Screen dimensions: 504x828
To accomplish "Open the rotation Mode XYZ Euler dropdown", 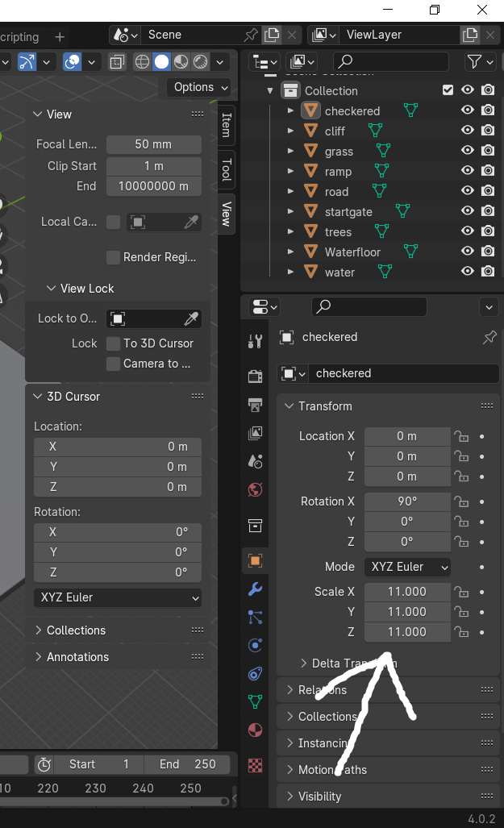I will pos(407,567).
